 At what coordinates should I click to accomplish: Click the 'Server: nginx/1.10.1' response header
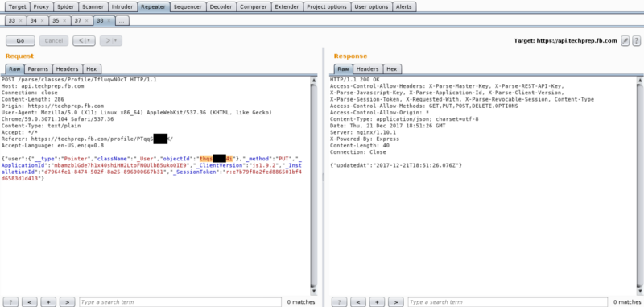click(x=363, y=132)
